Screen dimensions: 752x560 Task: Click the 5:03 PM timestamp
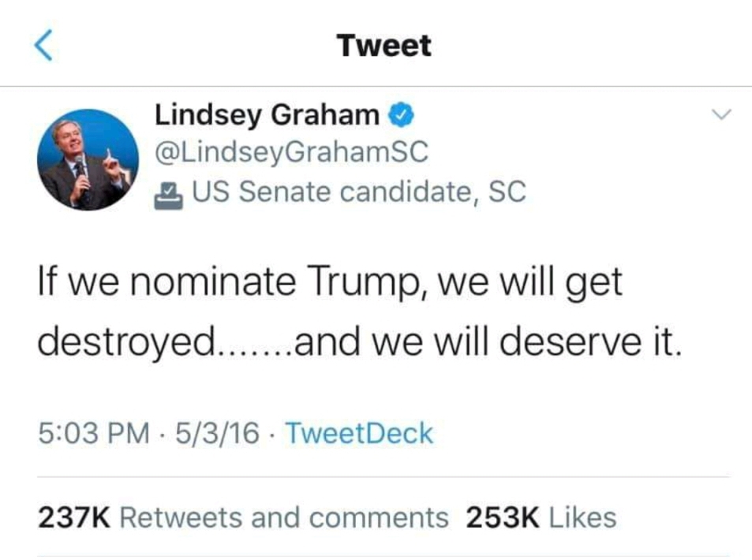click(94, 433)
